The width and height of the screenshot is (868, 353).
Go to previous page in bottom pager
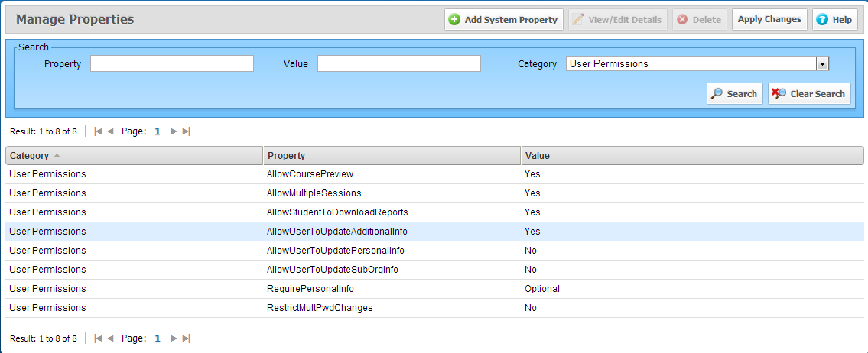coord(110,338)
